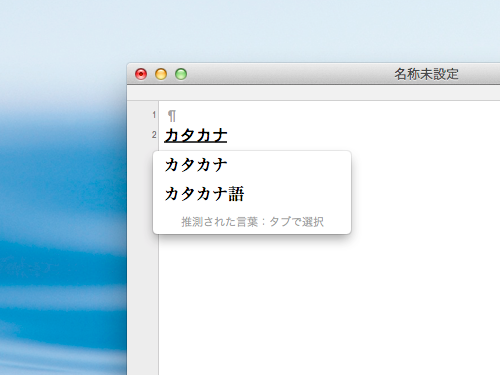500x375 pixels.
Task: Click the red close window button
Action: pyautogui.click(x=141, y=74)
